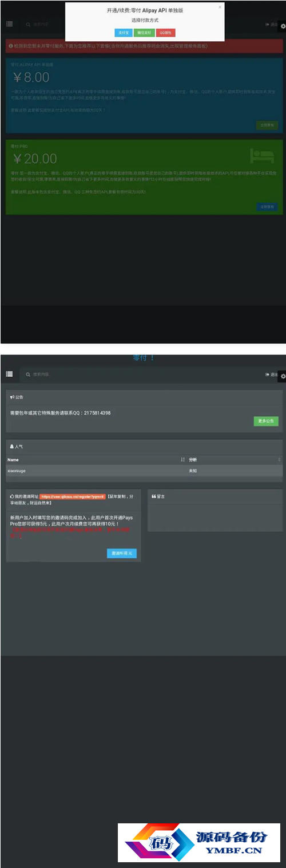Screen dimensions: 286x868
Task: Click 退出 logout on the 公告 dashboard page
Action: pos(271,374)
